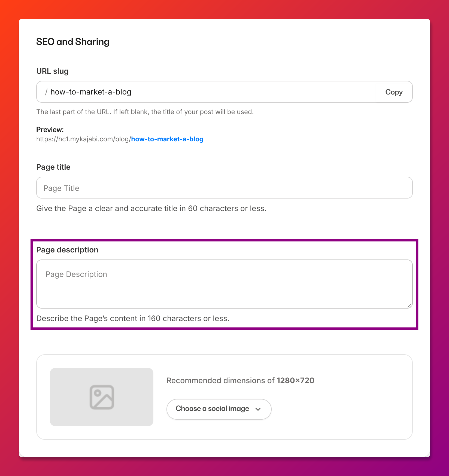Open the Choose a social image dropdown

(x=219, y=409)
